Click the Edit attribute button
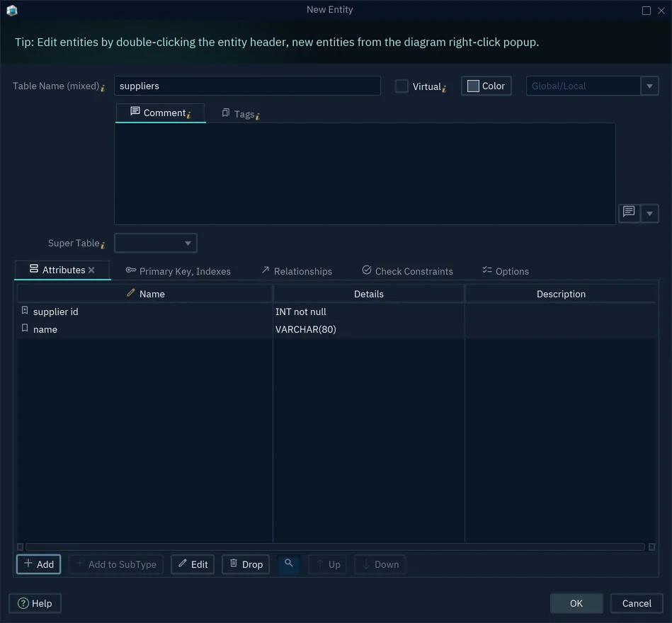Screen dimensions: 672x623 [193, 564]
